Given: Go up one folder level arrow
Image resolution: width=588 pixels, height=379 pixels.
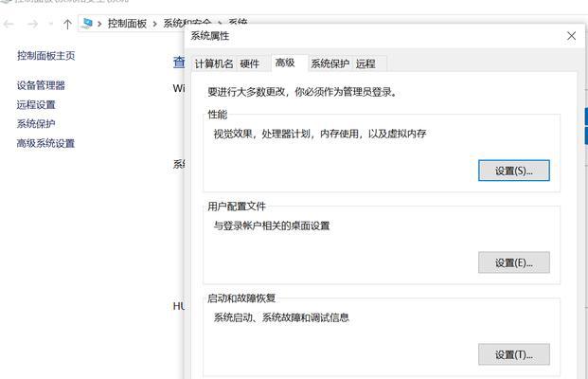Looking at the screenshot, I should click(67, 24).
